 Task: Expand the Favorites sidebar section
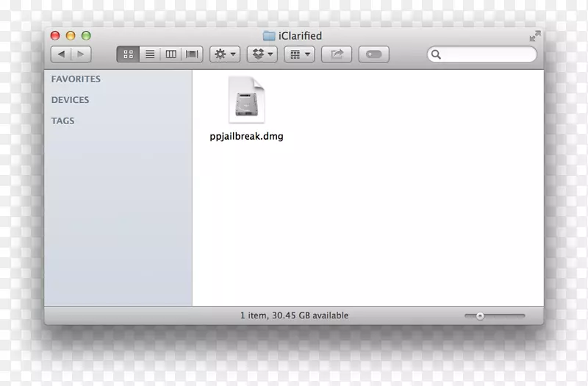[76, 79]
